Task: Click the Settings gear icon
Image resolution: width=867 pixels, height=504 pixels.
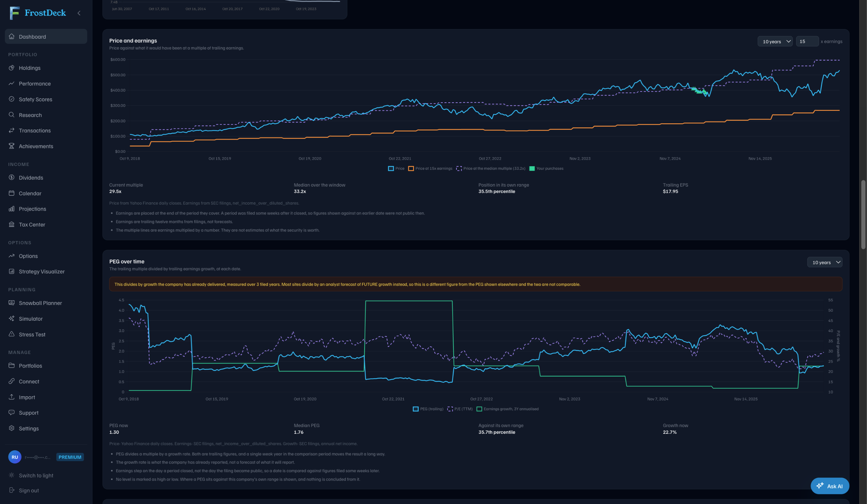Action: pos(12,428)
